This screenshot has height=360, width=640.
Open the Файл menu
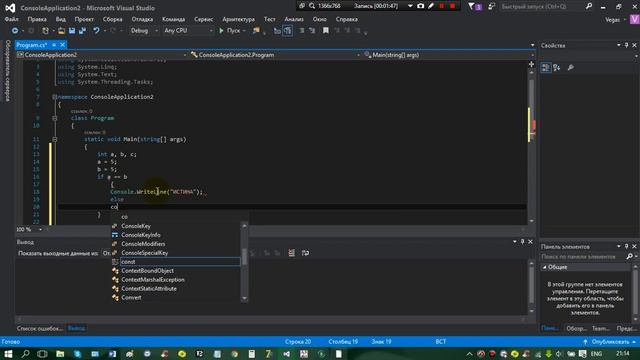pyautogui.click(x=11, y=19)
